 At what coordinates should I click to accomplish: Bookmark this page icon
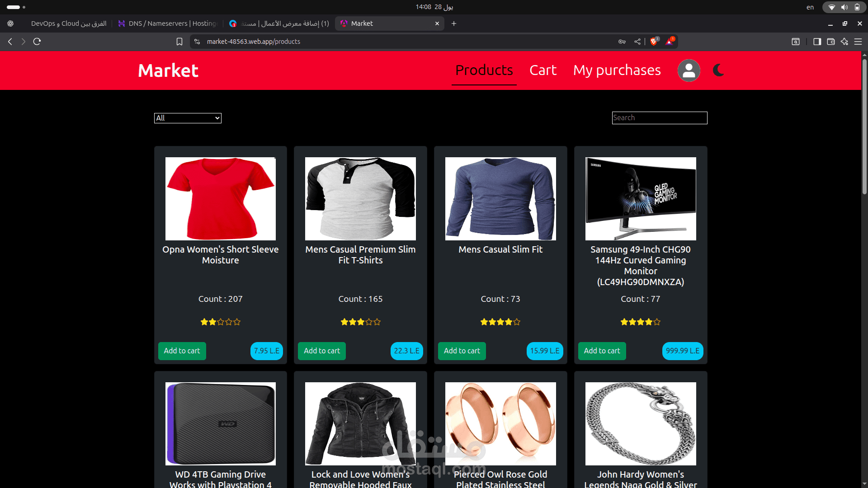click(x=179, y=42)
